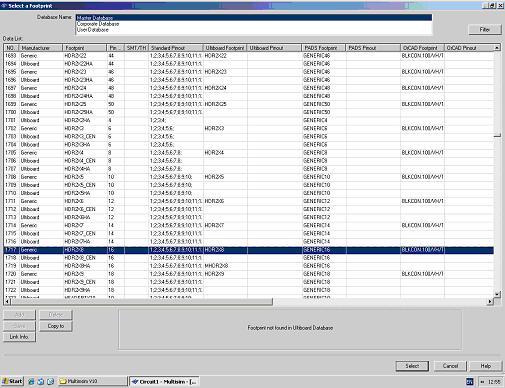Click the Select button
Viewport: 505px width, 388px height.
(x=412, y=366)
